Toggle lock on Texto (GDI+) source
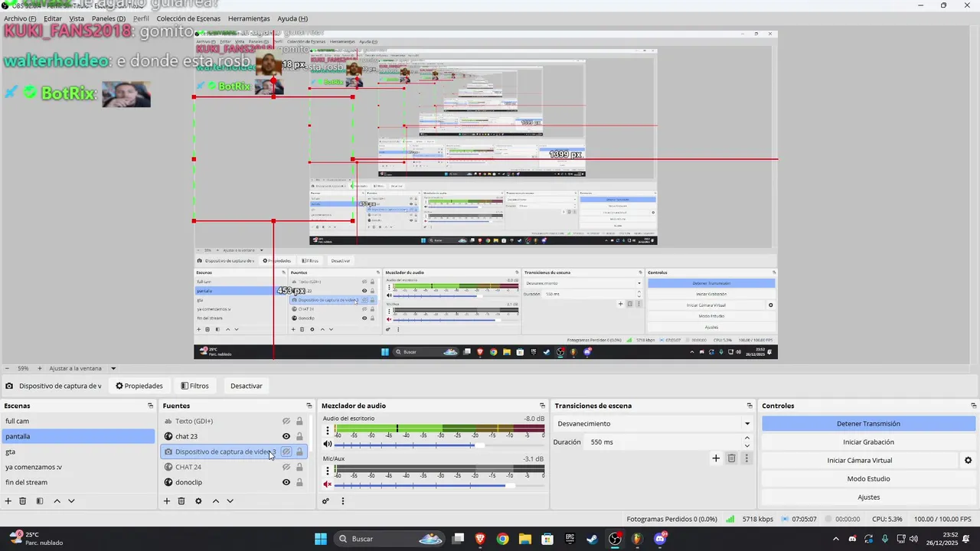Viewport: 980px width, 551px height. [299, 421]
